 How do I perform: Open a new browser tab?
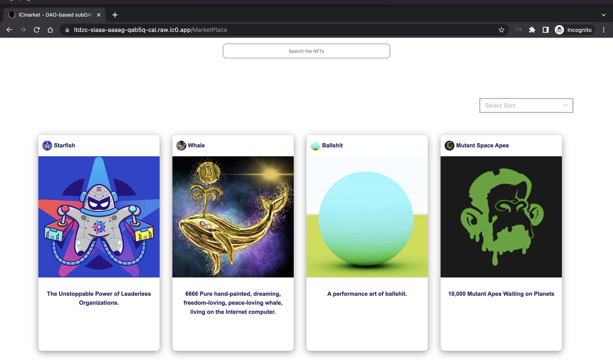click(x=115, y=15)
